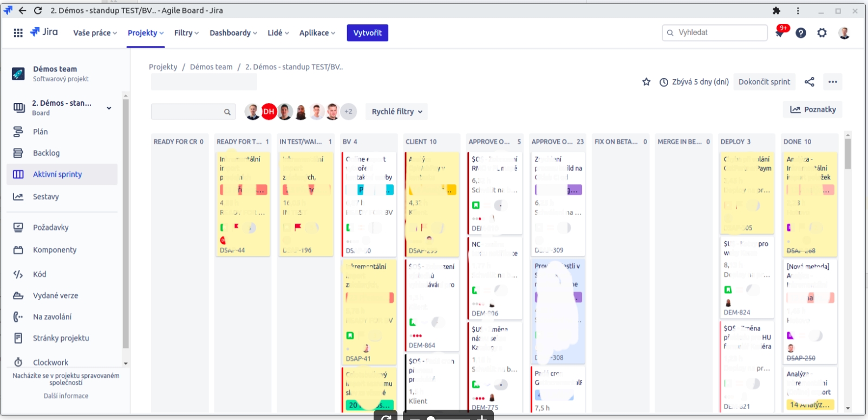The image size is (868, 420).
Task: Share the board using share icon
Action: (x=810, y=82)
